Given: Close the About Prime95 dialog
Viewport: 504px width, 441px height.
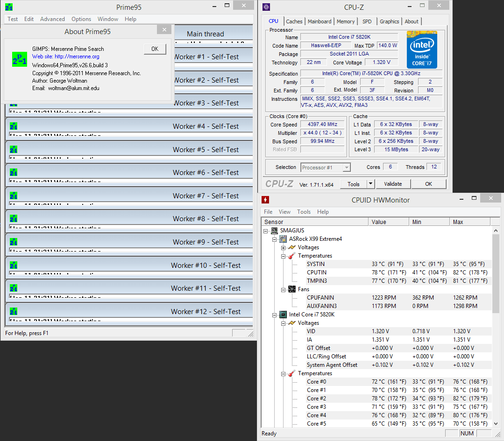Looking at the screenshot, I should click(164, 29).
